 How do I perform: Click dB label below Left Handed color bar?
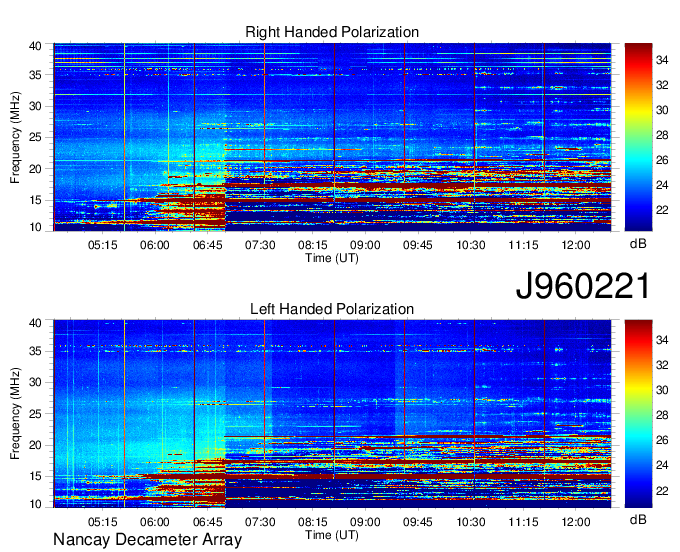pos(638,519)
